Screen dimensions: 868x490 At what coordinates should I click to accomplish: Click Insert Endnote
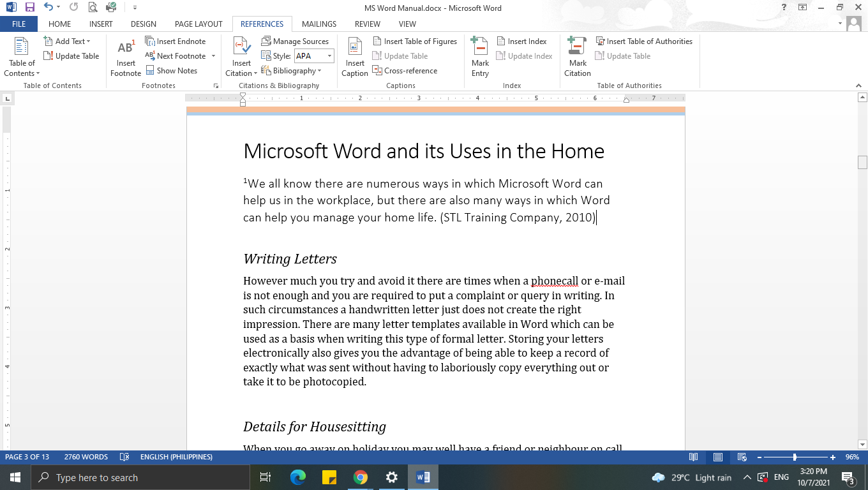click(176, 41)
